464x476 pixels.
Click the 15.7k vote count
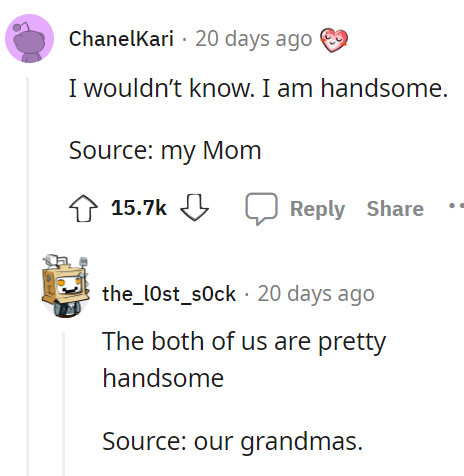(139, 208)
